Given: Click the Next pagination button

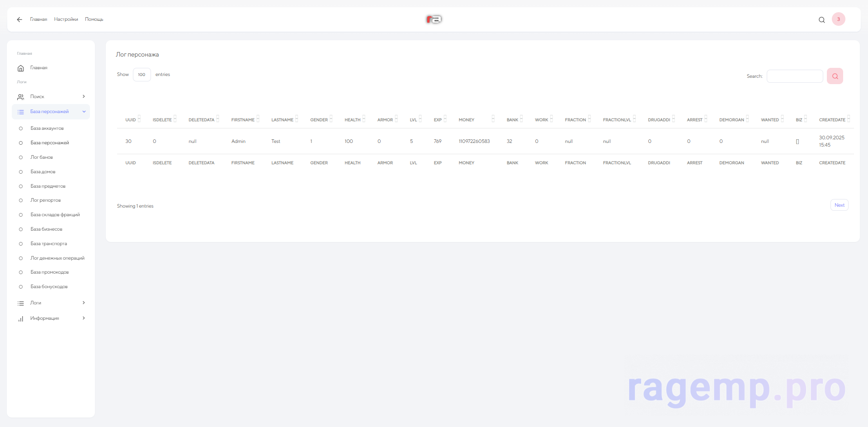Looking at the screenshot, I should [839, 205].
